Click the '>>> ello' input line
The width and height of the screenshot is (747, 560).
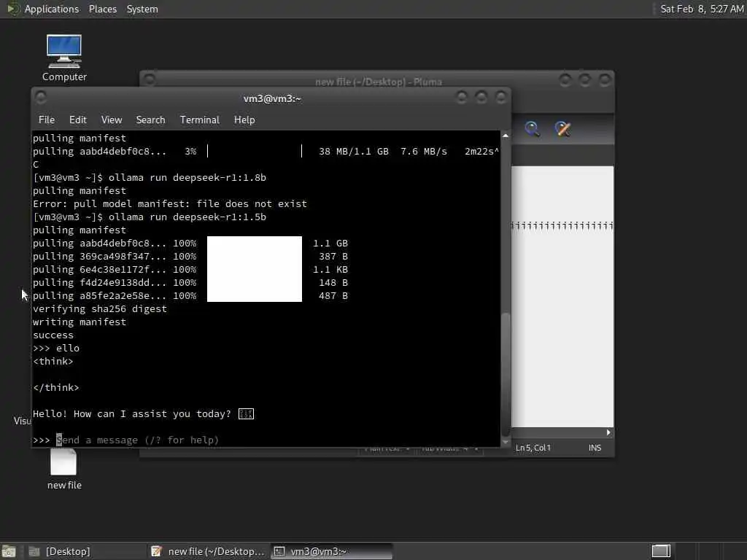[55, 348]
